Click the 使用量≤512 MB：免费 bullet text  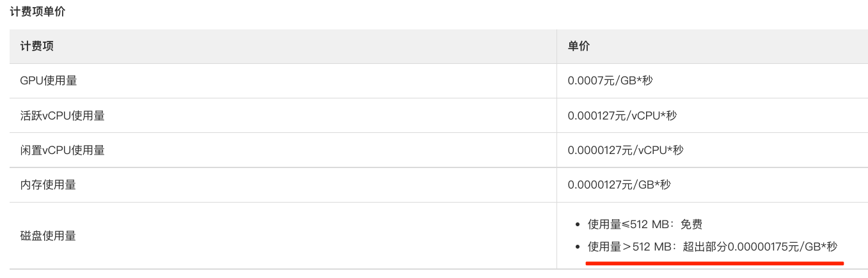pos(645,224)
